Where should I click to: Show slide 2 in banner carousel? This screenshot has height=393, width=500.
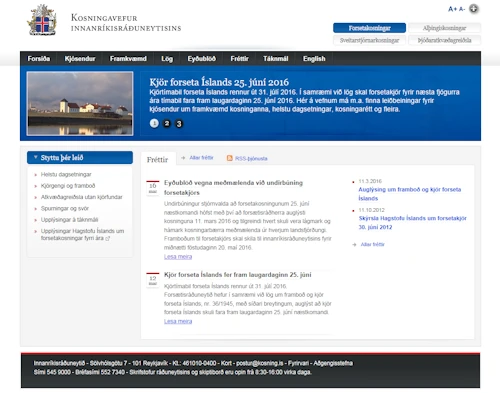pyautogui.click(x=167, y=123)
